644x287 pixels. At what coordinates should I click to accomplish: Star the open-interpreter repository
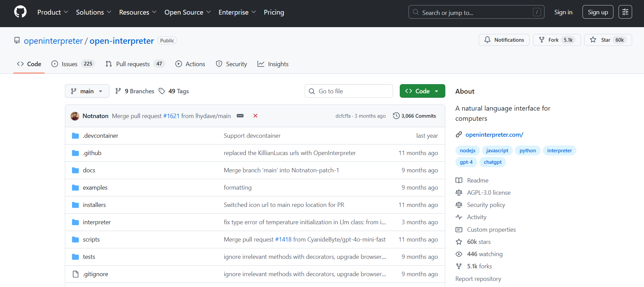click(608, 40)
